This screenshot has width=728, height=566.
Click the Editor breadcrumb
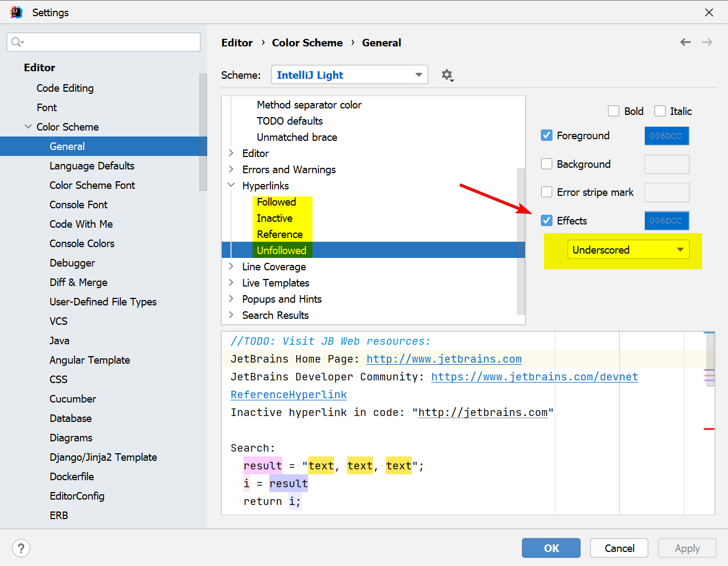point(237,43)
